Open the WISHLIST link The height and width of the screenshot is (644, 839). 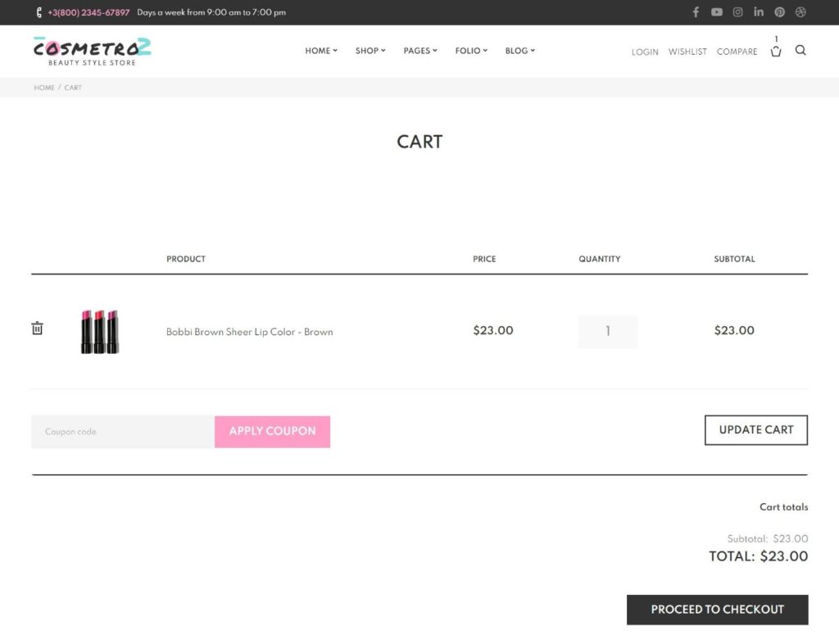[687, 52]
